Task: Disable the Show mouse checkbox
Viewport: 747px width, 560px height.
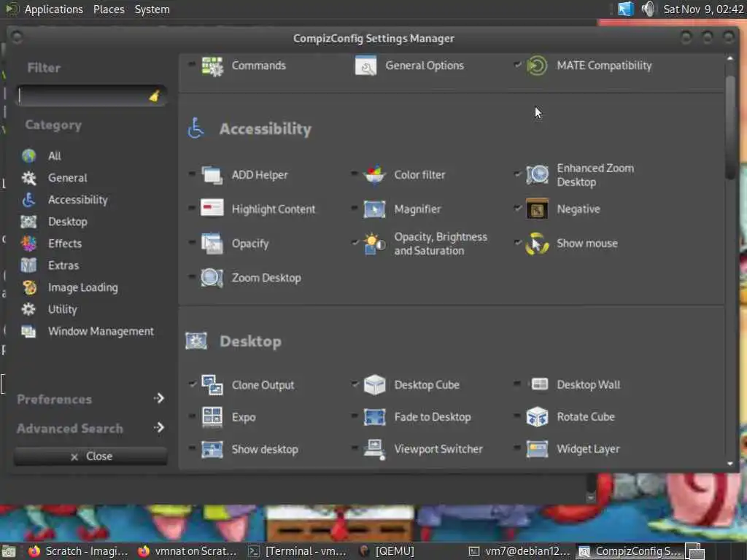Action: point(517,242)
